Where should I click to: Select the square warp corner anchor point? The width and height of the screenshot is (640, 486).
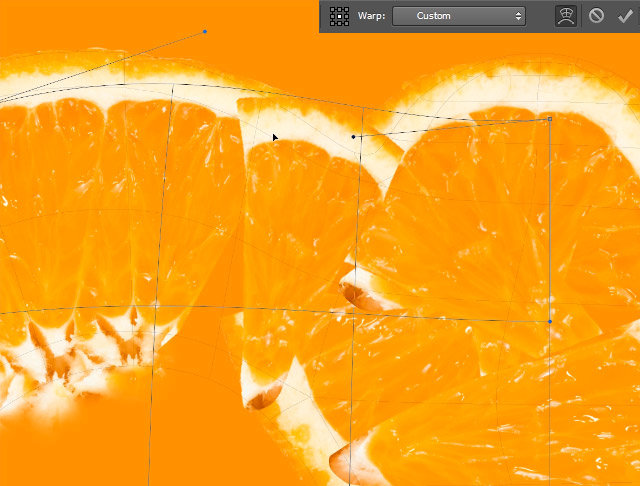[x=550, y=119]
